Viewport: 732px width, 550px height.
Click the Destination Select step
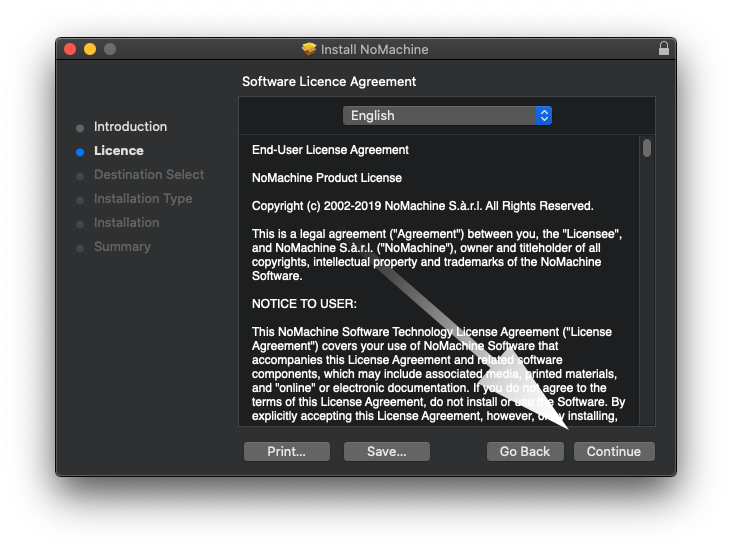[x=149, y=175]
